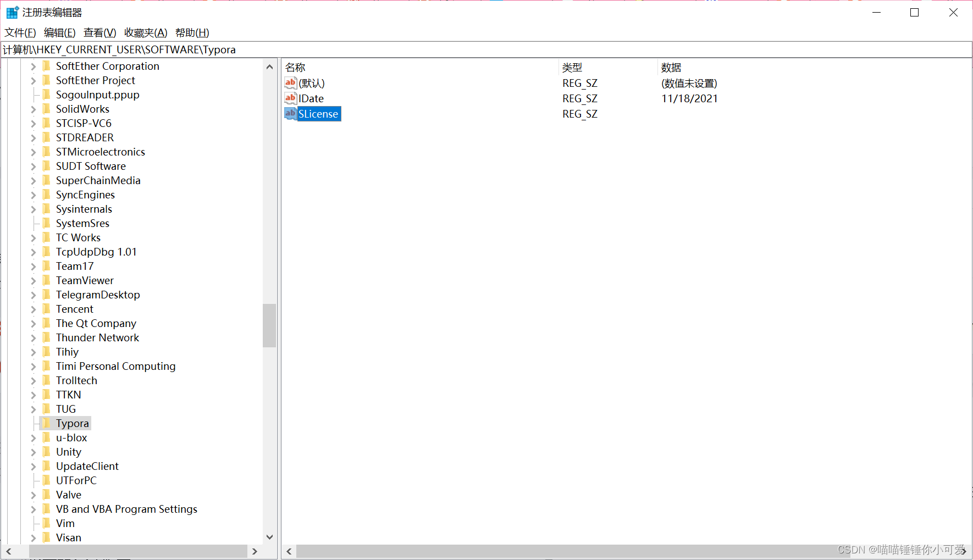Image resolution: width=973 pixels, height=560 pixels.
Task: Select the Tihiy key label
Action: 67,352
